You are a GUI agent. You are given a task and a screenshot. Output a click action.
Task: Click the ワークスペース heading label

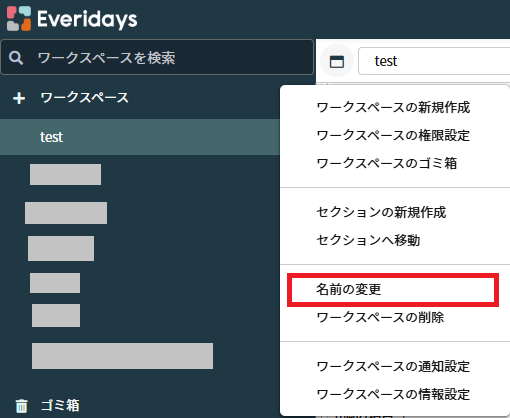(x=84, y=98)
